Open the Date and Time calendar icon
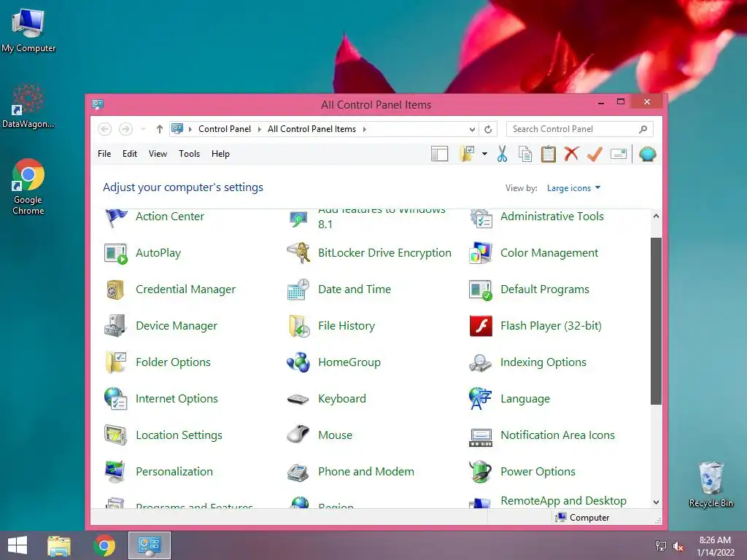747x560 pixels. [x=298, y=289]
